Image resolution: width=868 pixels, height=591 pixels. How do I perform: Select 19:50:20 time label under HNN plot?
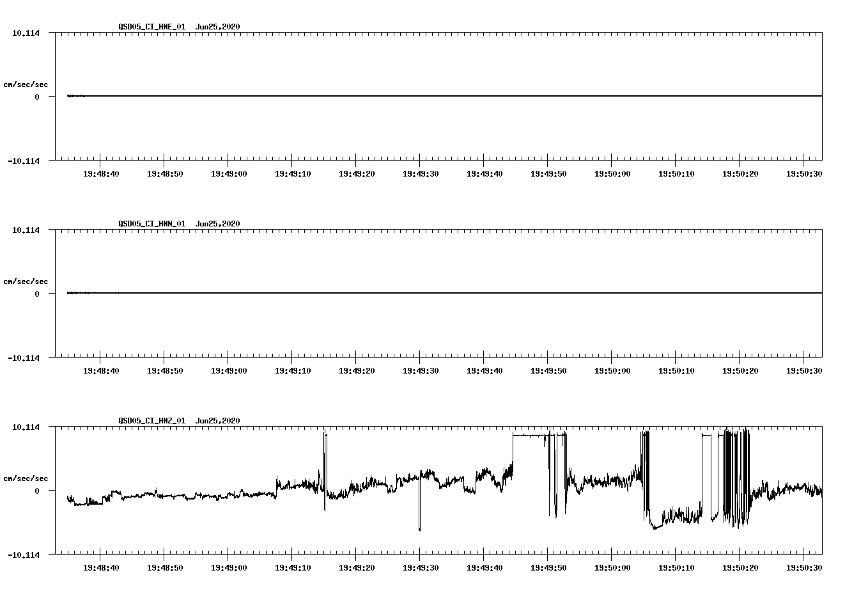click(x=740, y=370)
